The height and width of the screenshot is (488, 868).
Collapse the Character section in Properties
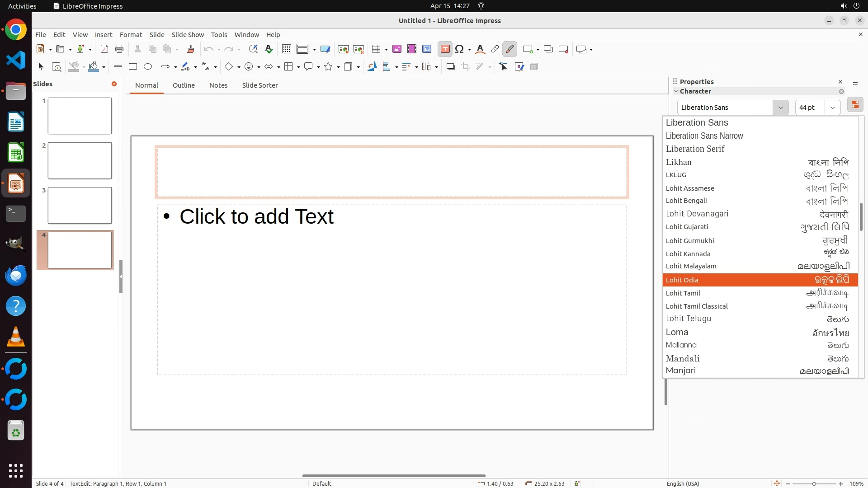point(676,91)
